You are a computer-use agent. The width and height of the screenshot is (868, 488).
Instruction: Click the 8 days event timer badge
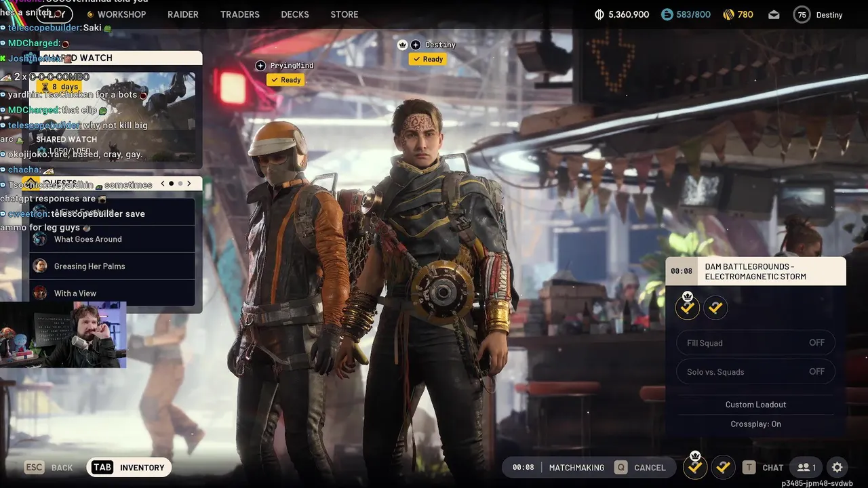(60, 87)
